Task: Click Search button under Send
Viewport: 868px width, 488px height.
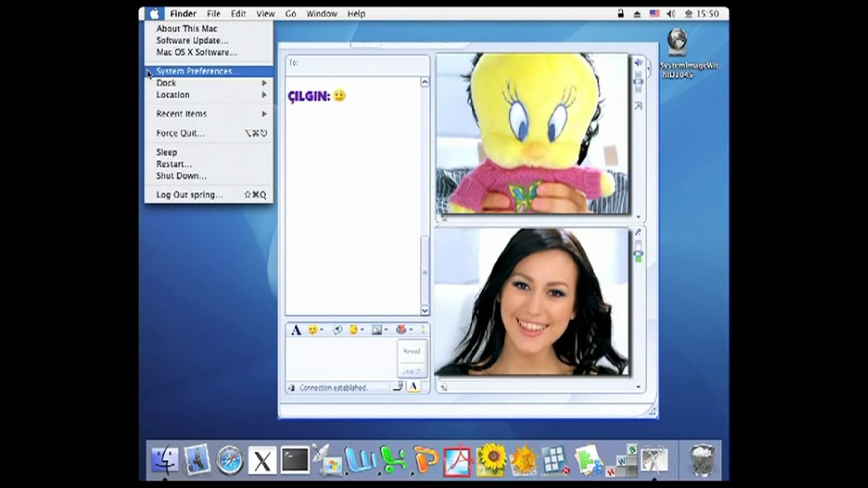Action: pyautogui.click(x=412, y=371)
